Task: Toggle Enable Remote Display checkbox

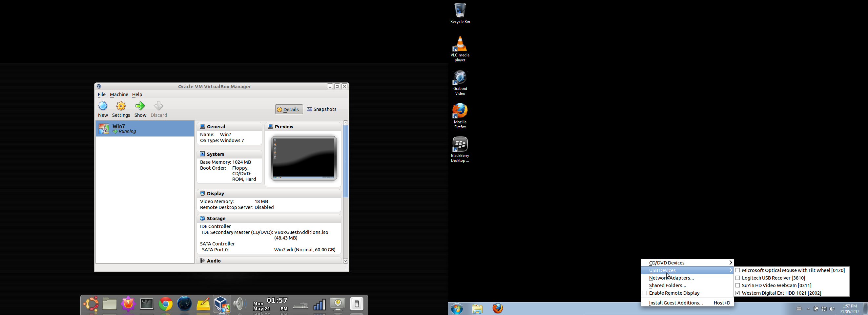Action: (645, 293)
